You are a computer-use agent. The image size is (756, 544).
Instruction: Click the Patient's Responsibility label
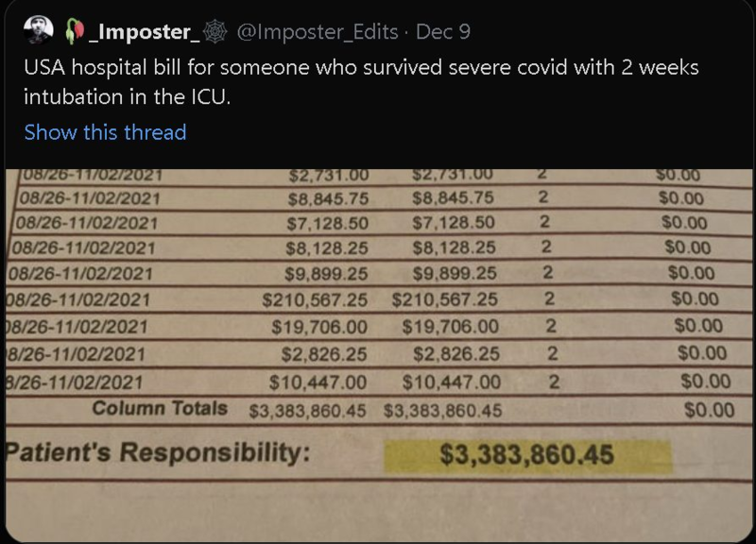[x=158, y=452]
